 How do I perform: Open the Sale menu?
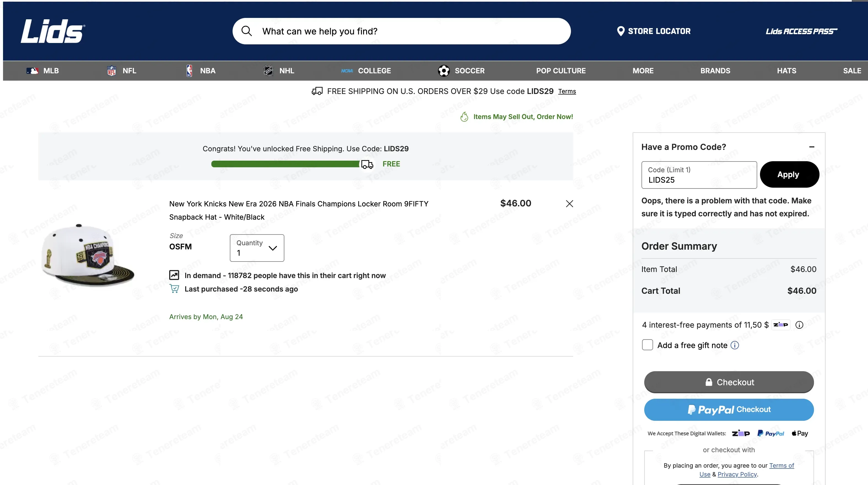(x=852, y=71)
